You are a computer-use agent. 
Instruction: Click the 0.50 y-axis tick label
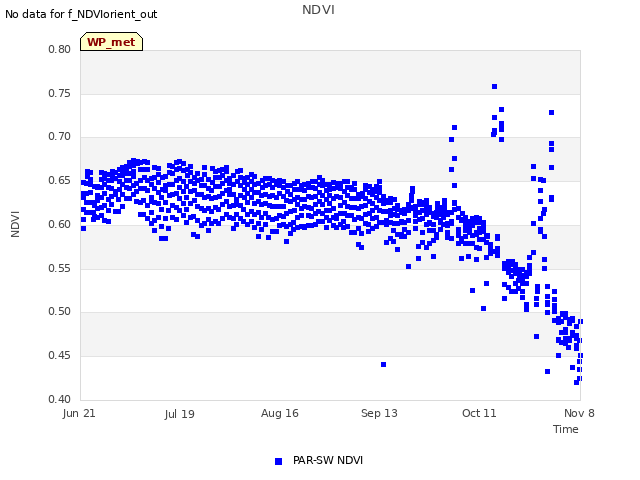[x=60, y=311]
